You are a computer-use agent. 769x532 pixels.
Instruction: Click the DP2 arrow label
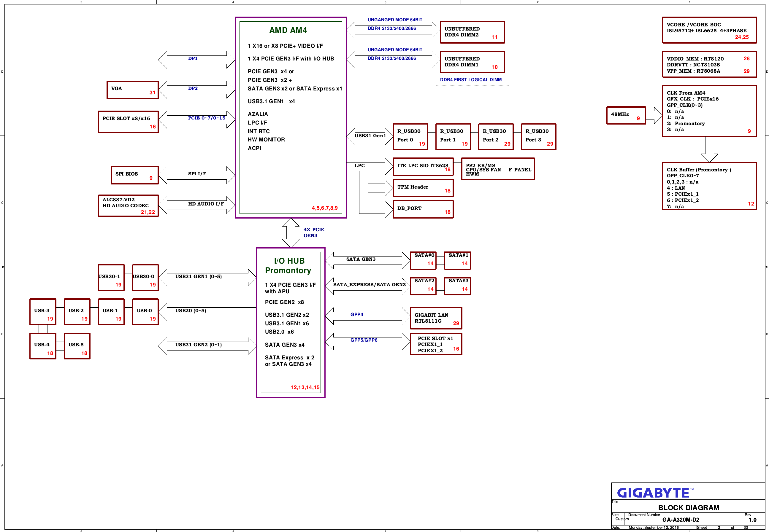193,88
